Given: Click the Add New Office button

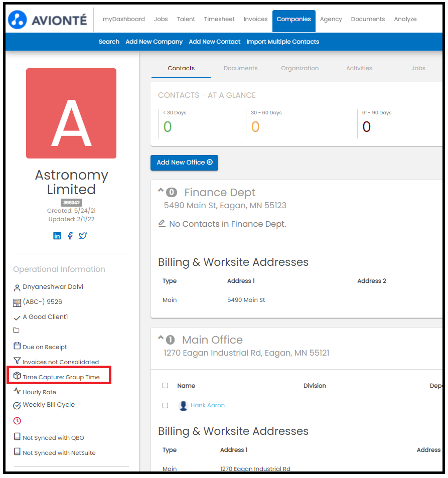Looking at the screenshot, I should click(x=184, y=163).
